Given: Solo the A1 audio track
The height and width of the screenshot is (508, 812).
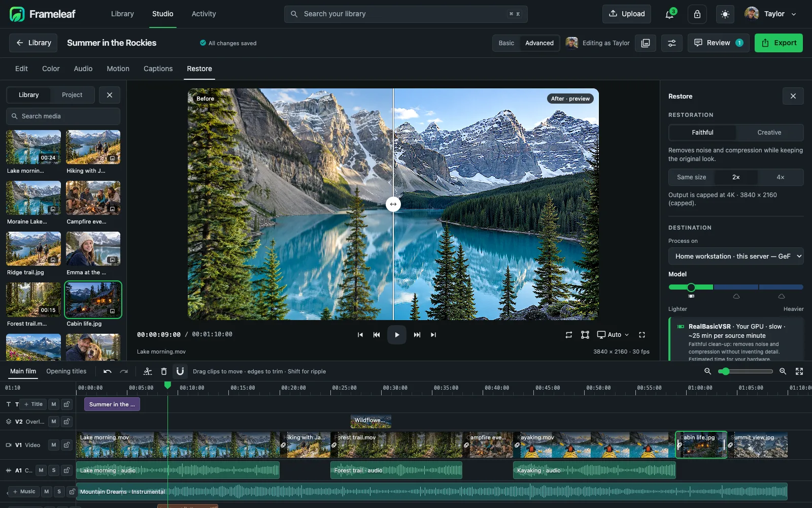Looking at the screenshot, I should pos(54,470).
